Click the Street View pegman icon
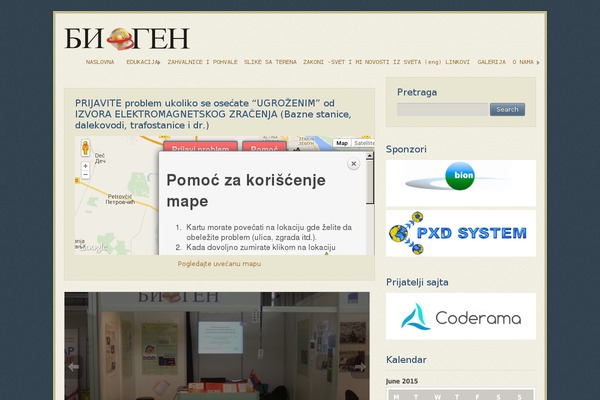Screen dimensions: 600x400 point(85,148)
